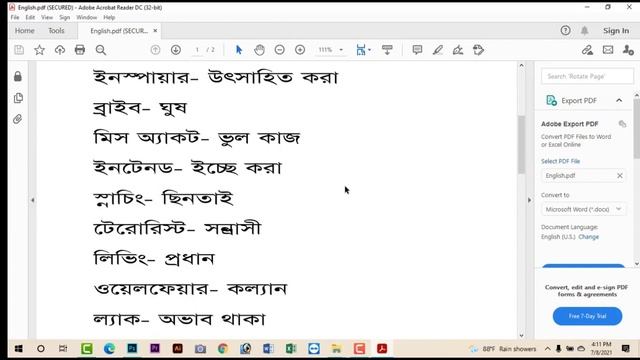This screenshot has height=360, width=640.
Task: Open the Edit menu
Action: 30,18
